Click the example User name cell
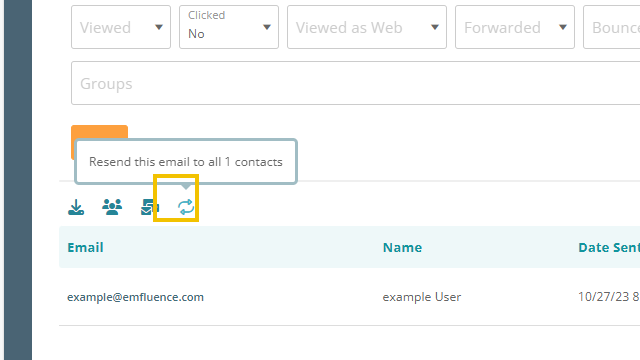The image size is (640, 360). coord(422,297)
